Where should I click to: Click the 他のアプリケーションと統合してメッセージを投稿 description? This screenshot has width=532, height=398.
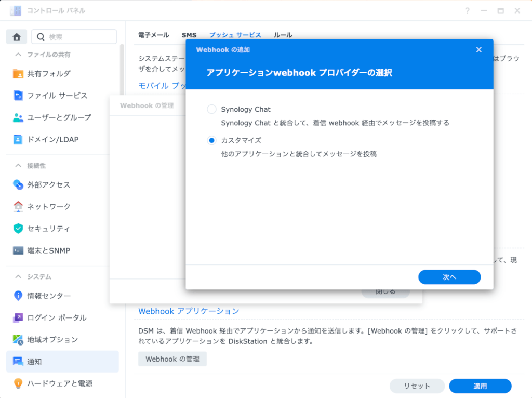pyautogui.click(x=299, y=154)
